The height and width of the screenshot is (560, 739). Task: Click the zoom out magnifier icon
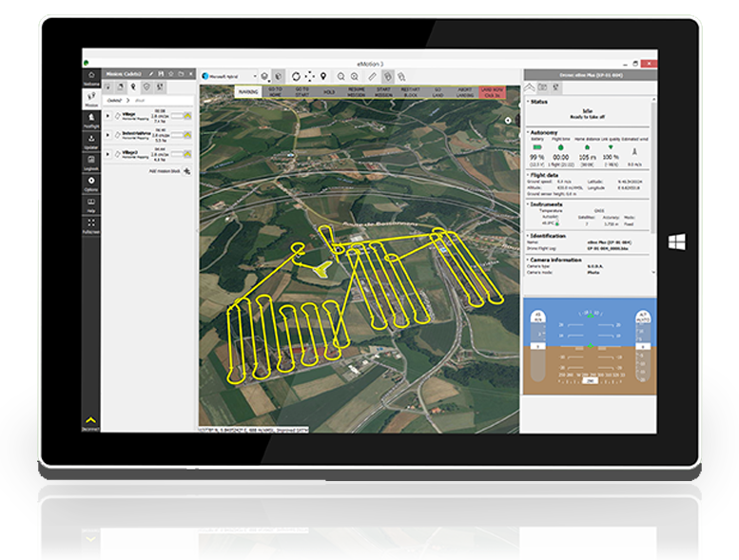point(340,76)
